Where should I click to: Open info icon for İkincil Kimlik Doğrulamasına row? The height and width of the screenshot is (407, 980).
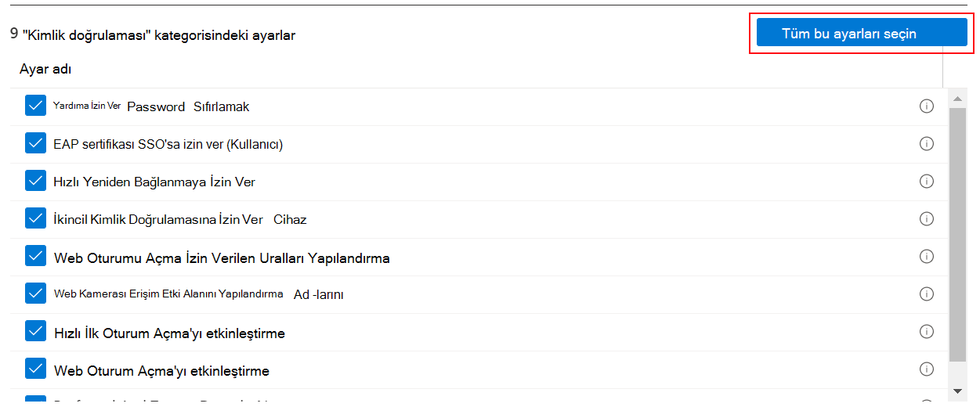(x=927, y=219)
